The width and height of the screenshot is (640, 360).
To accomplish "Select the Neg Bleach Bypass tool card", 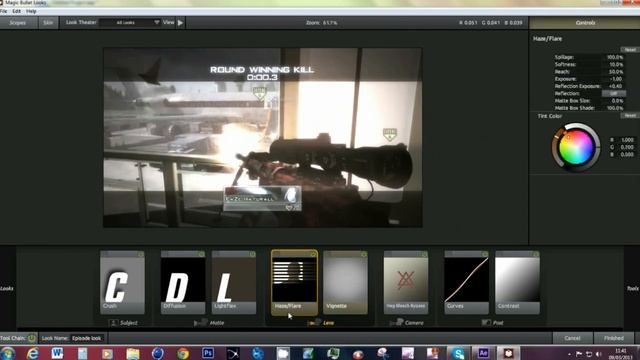I will [406, 282].
